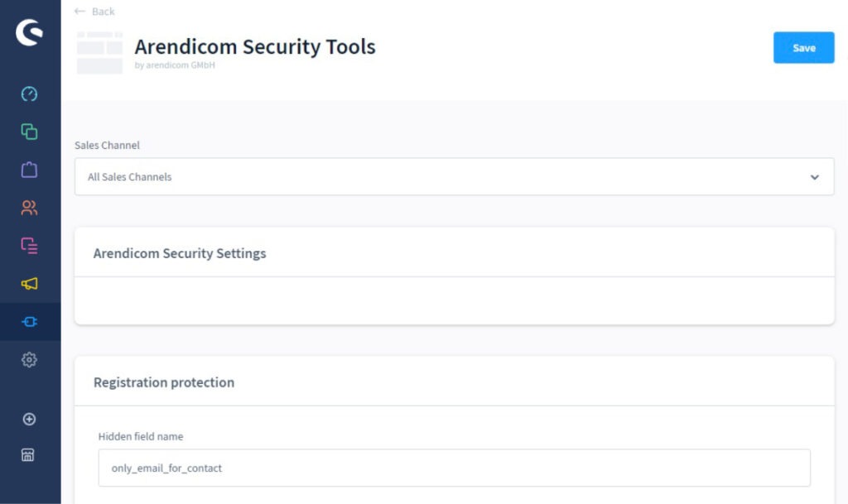The image size is (848, 504).
Task: Open the Orders shopping bag icon
Action: 29,170
